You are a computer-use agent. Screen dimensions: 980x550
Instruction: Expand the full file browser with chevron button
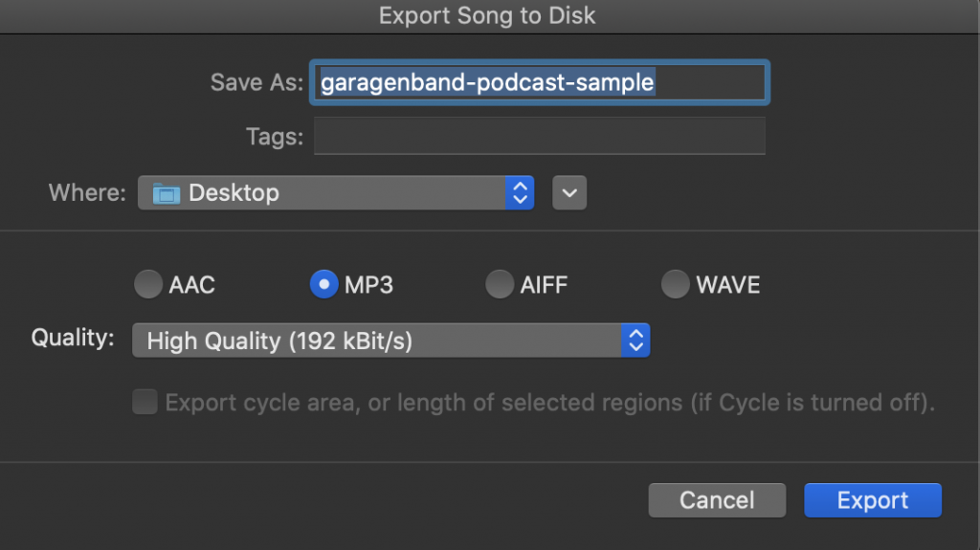569,192
